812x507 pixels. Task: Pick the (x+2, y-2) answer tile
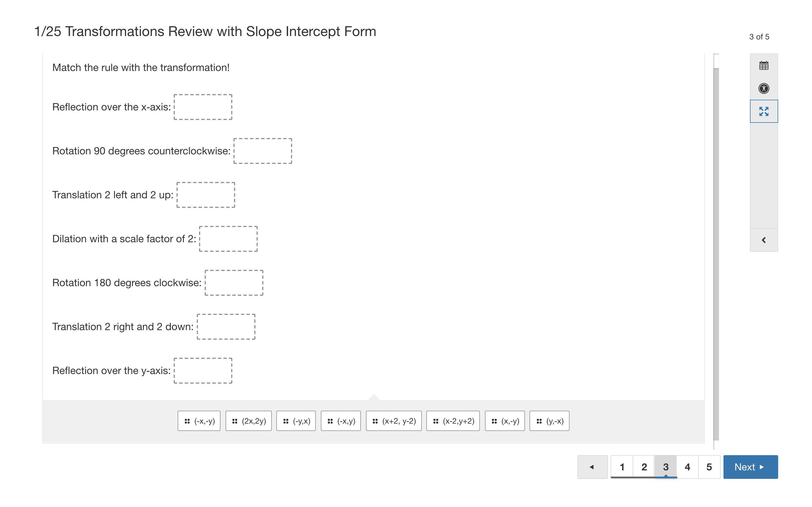(x=394, y=421)
